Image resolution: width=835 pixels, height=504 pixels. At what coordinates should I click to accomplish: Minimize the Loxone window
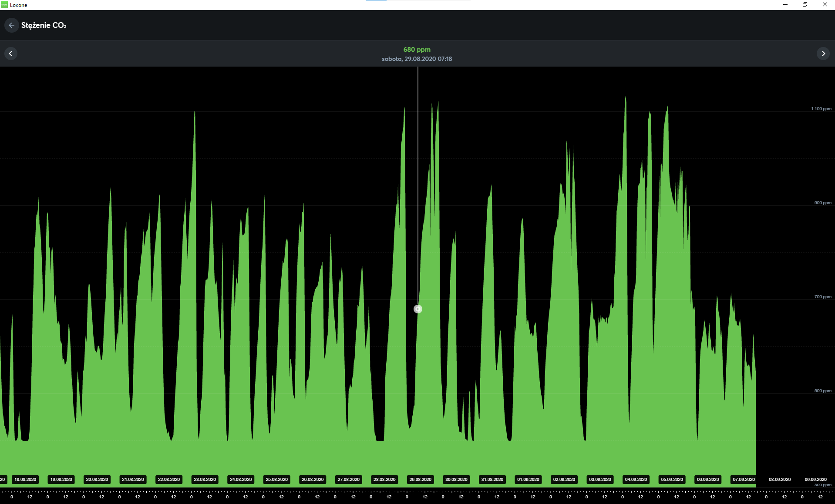pos(785,5)
